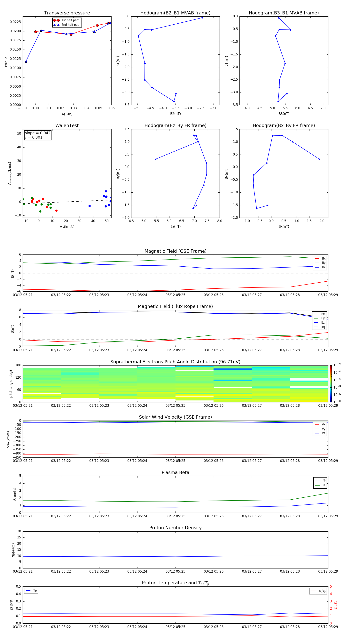The image size is (351, 644).
Task: Select the Vy legend entry
Action: pyautogui.click(x=320, y=429)
